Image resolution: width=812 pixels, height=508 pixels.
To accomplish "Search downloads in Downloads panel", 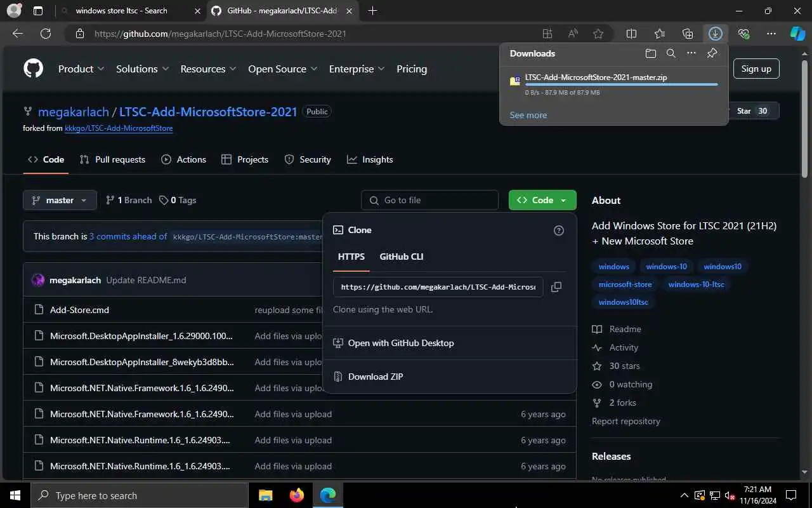I will [671, 53].
